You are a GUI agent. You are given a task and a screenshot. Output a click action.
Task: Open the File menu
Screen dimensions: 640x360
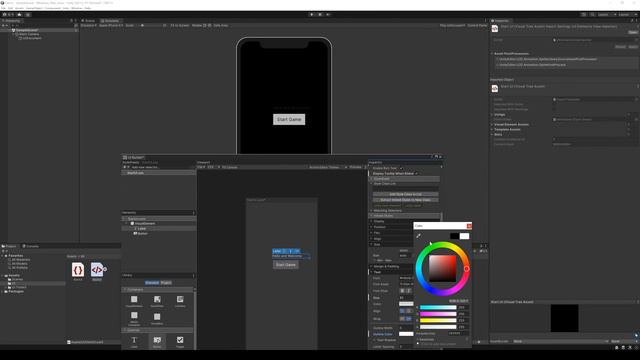[3, 8]
